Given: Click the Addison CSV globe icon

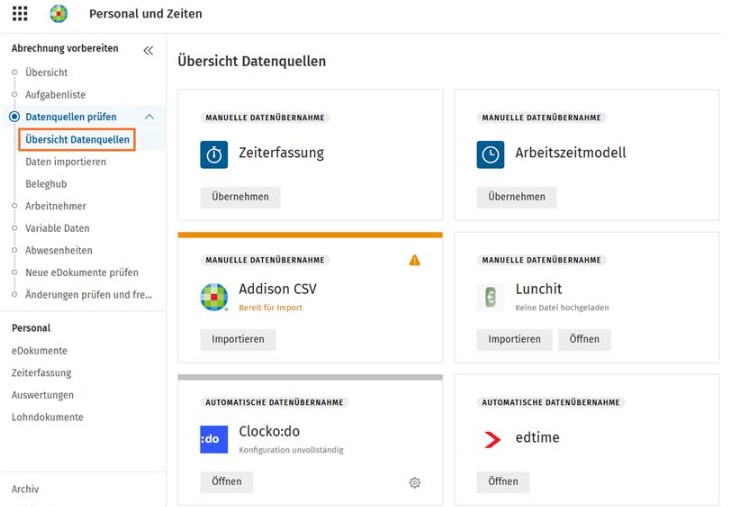Looking at the screenshot, I should [x=214, y=297].
